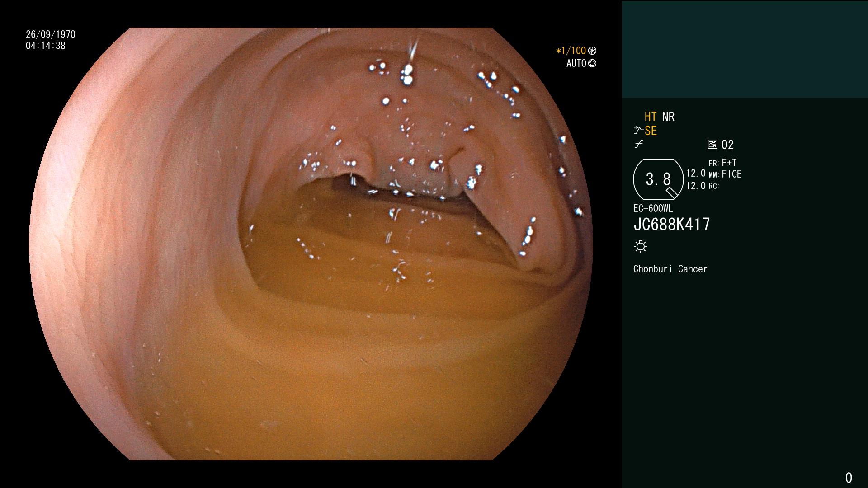Screen dimensions: 868x488
Task: Click the settings list icon beside 02
Action: pyautogui.click(x=712, y=144)
